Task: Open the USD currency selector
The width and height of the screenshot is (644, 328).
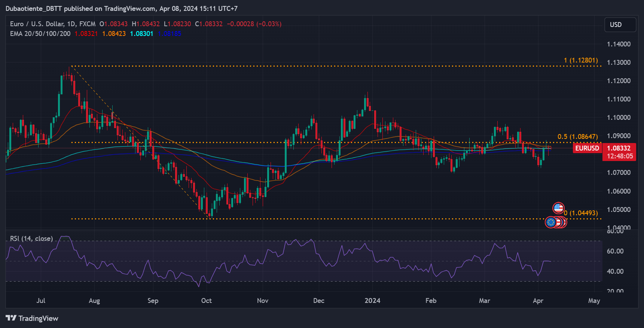Action: 620,25
